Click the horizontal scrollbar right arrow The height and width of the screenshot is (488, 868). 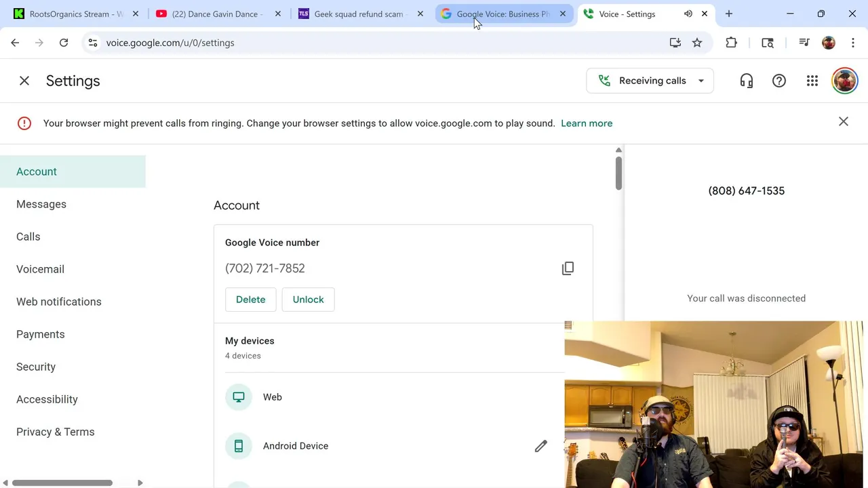point(140,483)
